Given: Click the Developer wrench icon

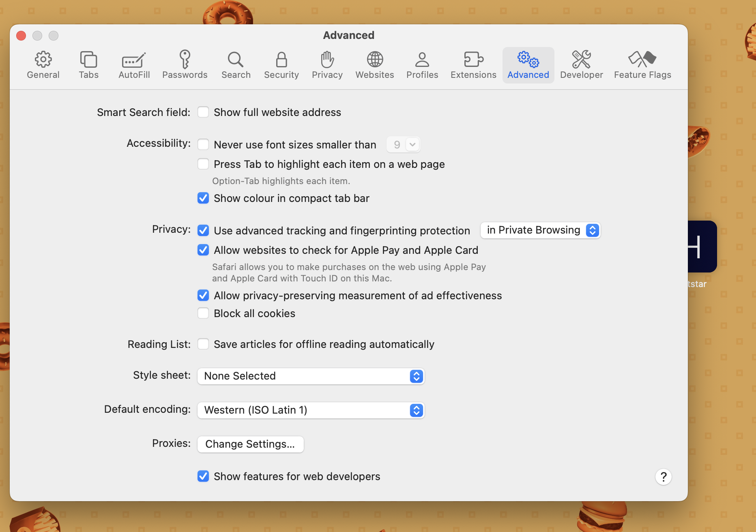Looking at the screenshot, I should coord(582,65).
